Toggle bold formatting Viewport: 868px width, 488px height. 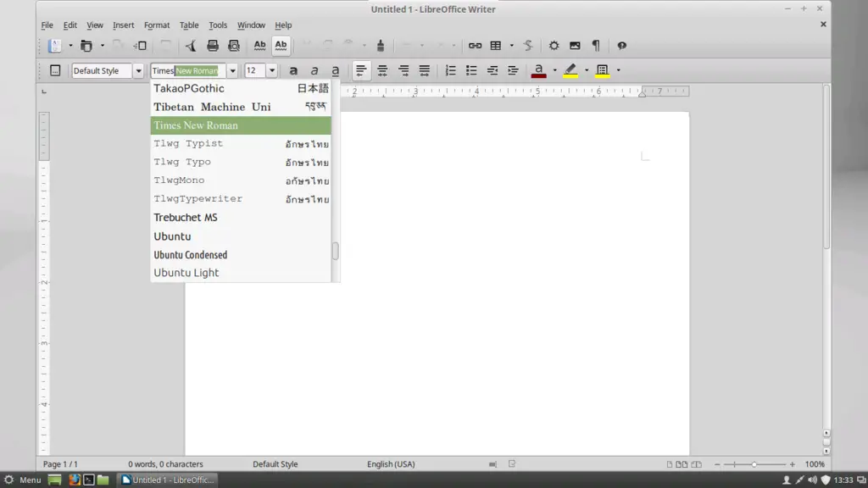[293, 70]
